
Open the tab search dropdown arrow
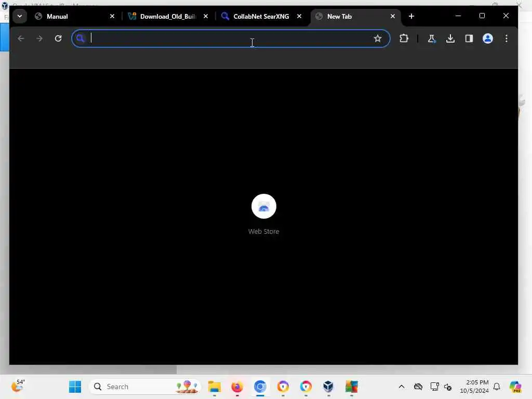coord(20,16)
